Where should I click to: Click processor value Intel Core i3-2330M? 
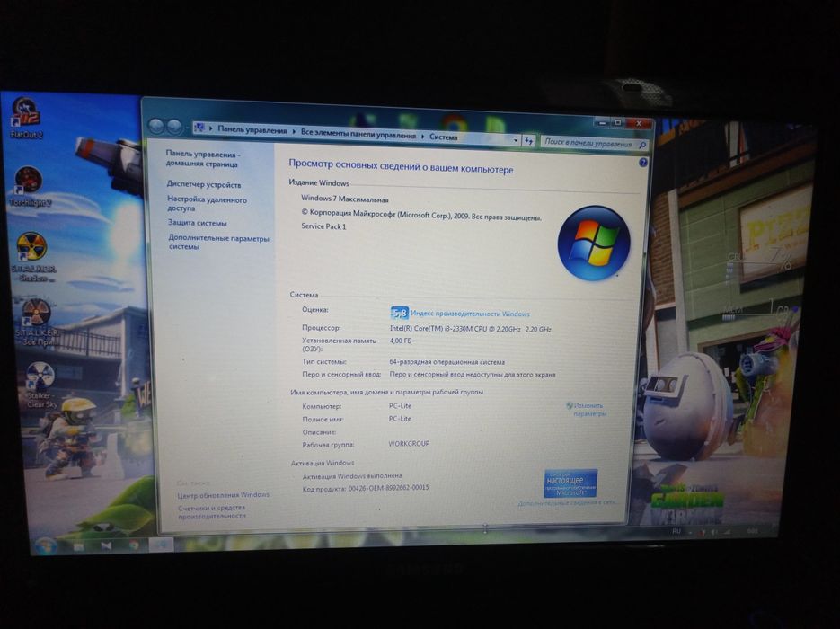tap(470, 329)
